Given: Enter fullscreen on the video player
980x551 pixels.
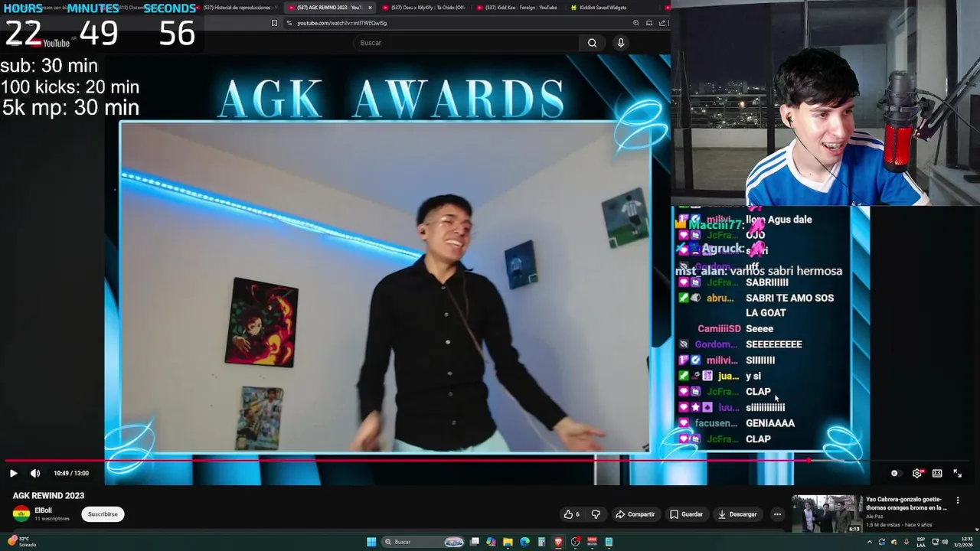Looking at the screenshot, I should coord(957,473).
